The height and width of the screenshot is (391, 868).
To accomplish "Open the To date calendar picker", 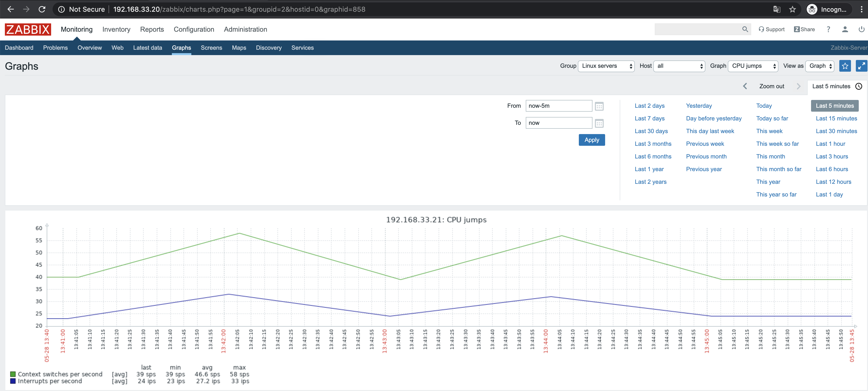I will click(599, 123).
